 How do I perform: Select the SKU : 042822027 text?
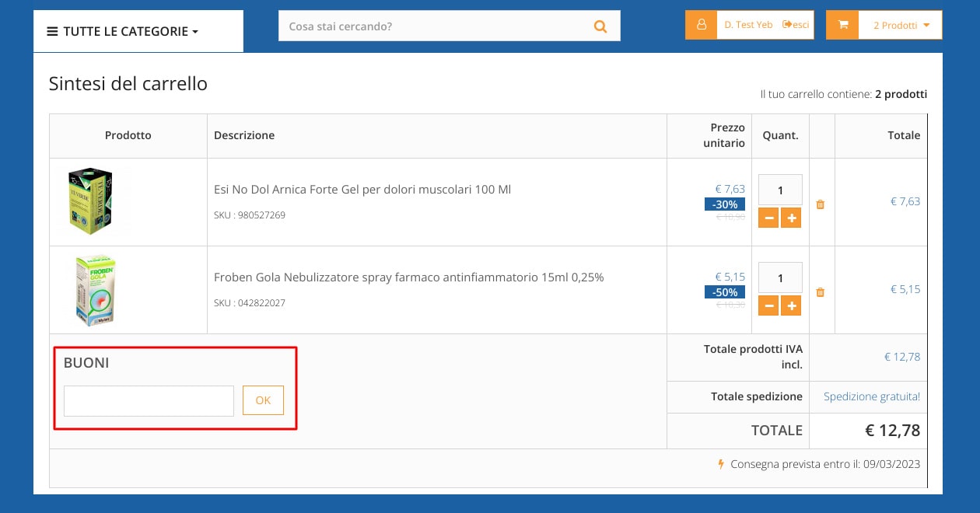[x=250, y=303]
